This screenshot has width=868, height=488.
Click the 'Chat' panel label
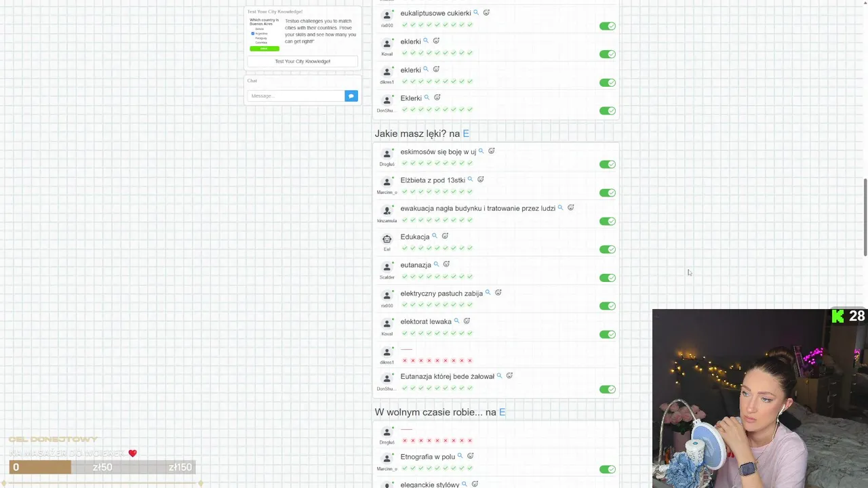(252, 81)
